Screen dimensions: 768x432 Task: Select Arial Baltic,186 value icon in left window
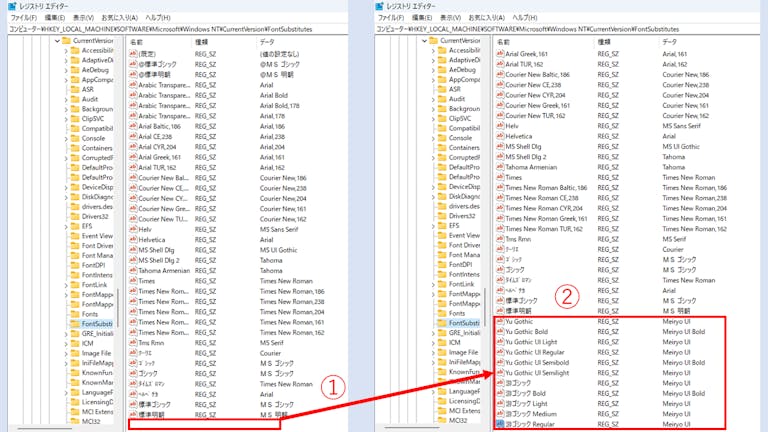[133, 126]
